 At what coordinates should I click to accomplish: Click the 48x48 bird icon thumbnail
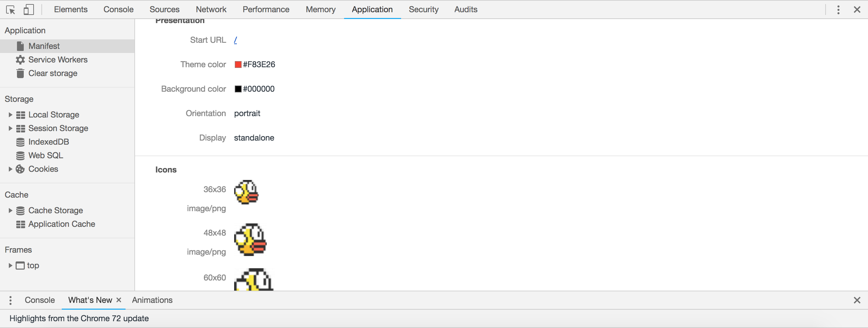coord(250,240)
